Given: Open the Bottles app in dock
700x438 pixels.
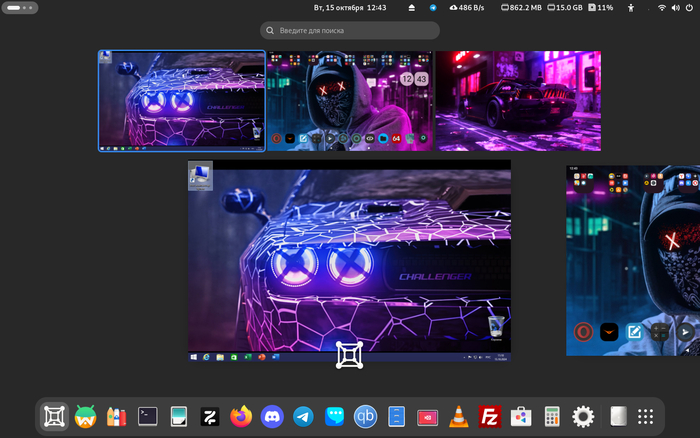Looking at the screenshot, I should [x=116, y=417].
